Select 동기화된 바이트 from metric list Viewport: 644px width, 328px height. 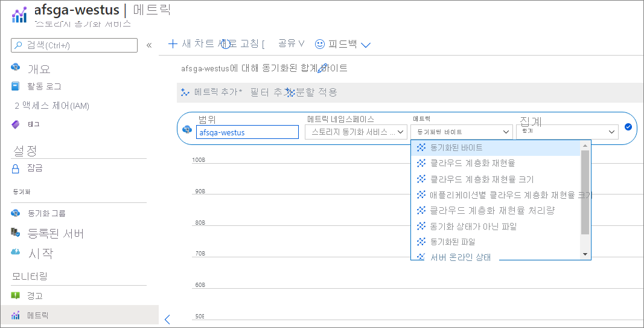(x=496, y=147)
